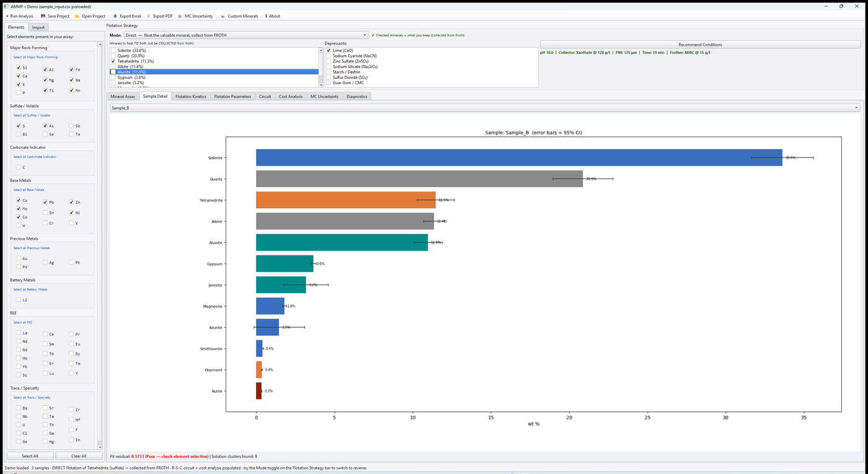Switch to the Flotation Kinetics tab
Screen dimensions: 868x474
pyautogui.click(x=190, y=97)
